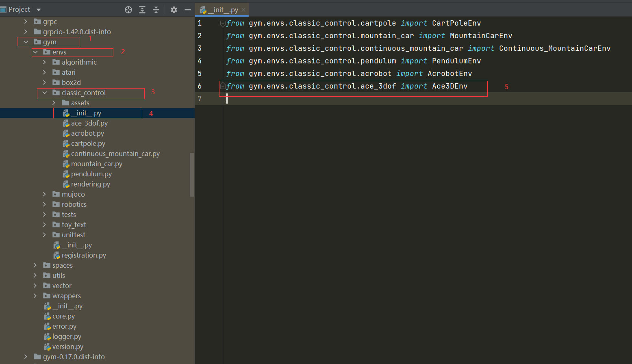Select __init__.py under classic_control
This screenshot has height=364, width=632.
86,113
